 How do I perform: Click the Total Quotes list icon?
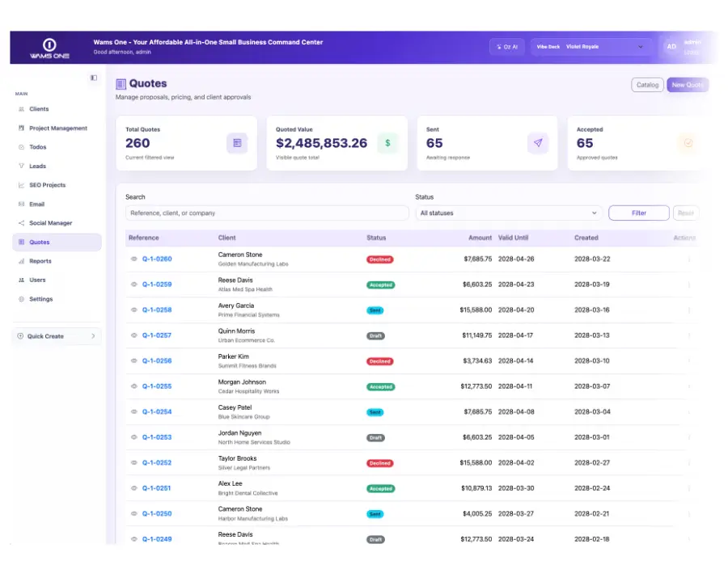click(237, 143)
